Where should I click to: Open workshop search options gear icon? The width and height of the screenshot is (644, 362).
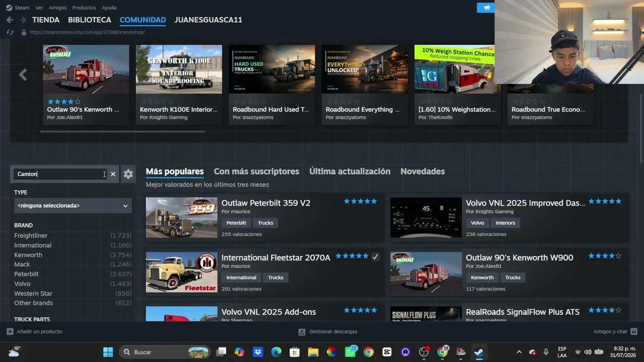point(128,174)
